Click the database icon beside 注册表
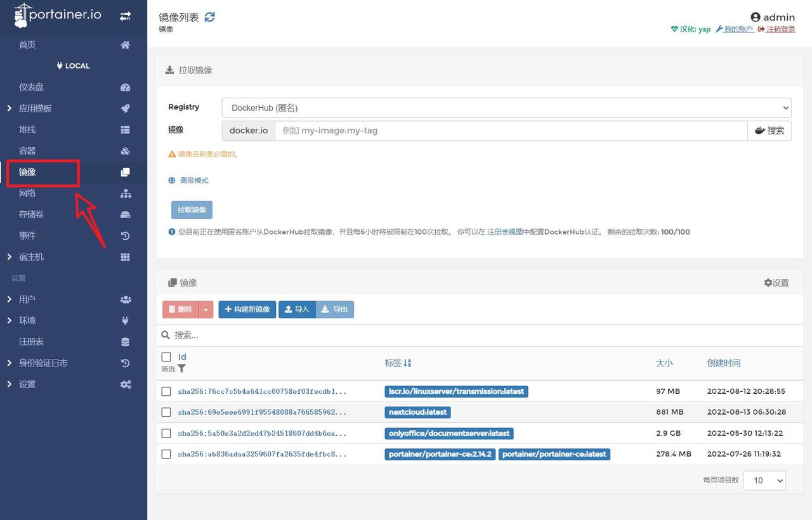The image size is (812, 520). 125,342
